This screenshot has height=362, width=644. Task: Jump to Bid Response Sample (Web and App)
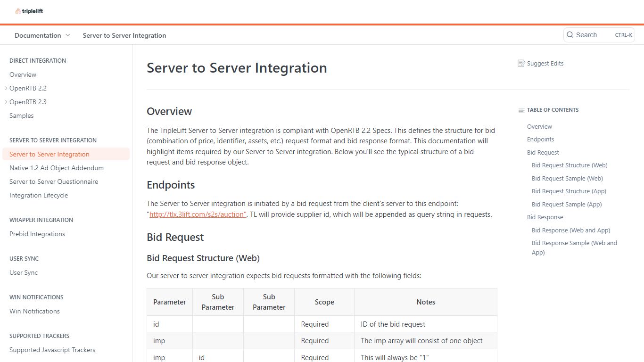tap(574, 247)
